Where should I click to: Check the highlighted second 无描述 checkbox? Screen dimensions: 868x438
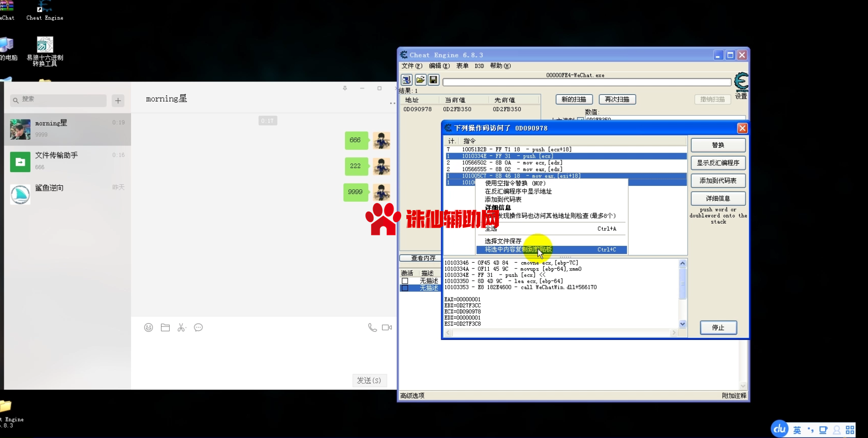point(405,288)
